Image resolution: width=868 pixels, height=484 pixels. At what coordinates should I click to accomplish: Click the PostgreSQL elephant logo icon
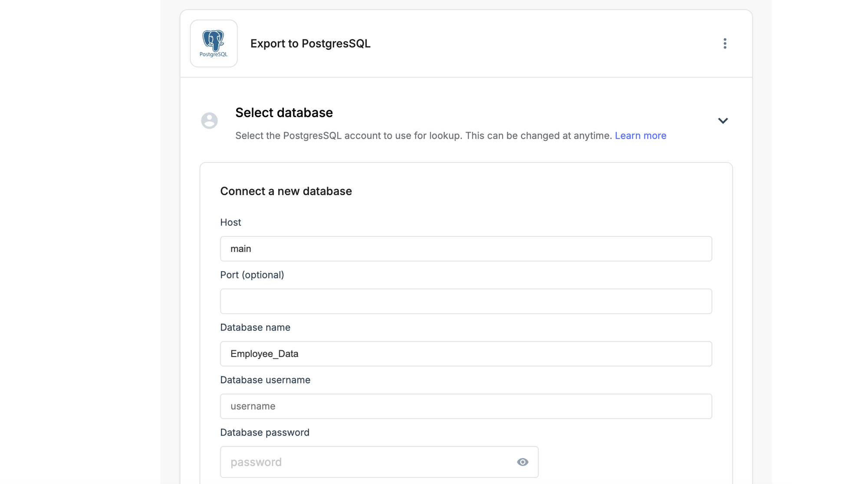[214, 43]
